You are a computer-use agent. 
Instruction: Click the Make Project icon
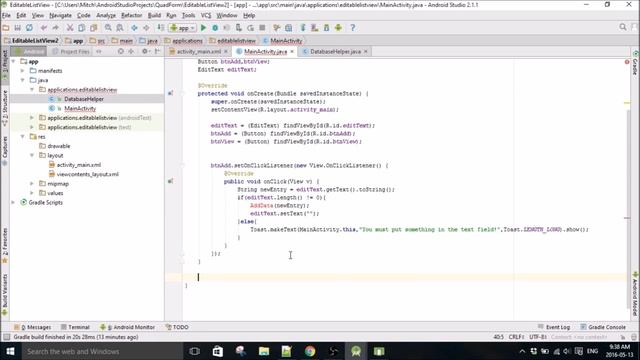(161, 28)
